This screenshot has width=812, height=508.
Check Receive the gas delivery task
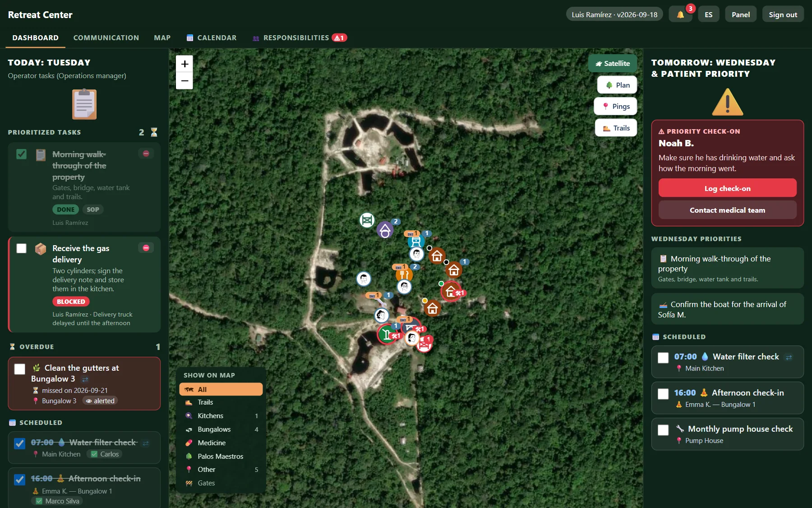pyautogui.click(x=21, y=248)
